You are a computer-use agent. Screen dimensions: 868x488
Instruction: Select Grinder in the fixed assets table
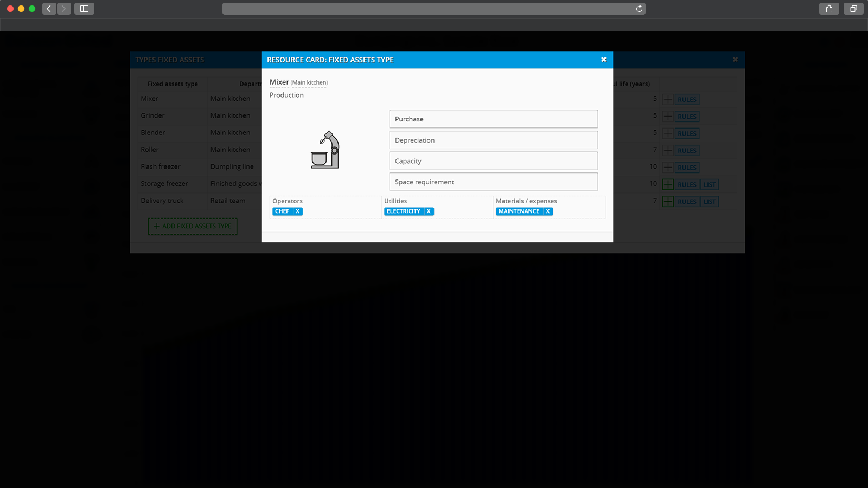(152, 115)
